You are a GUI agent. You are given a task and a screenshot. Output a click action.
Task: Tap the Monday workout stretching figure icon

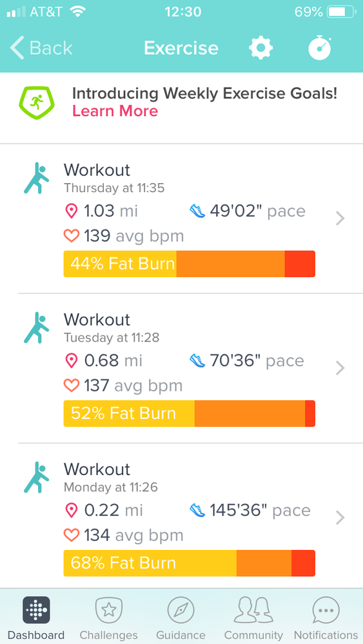(x=36, y=477)
